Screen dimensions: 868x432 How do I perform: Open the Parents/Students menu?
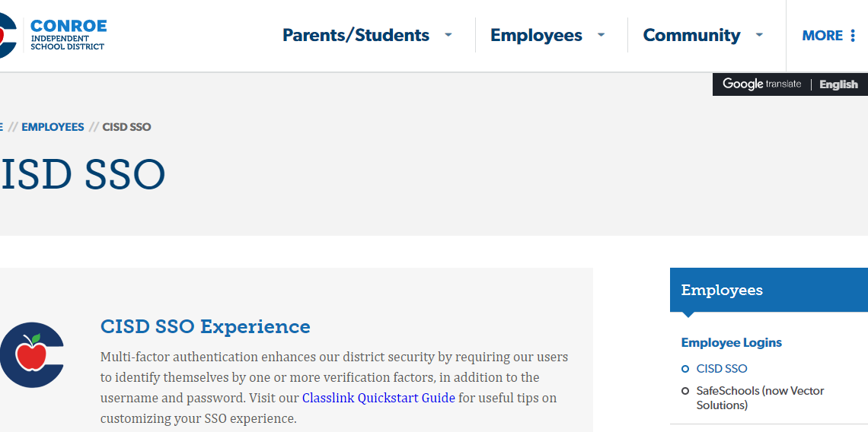click(x=356, y=35)
